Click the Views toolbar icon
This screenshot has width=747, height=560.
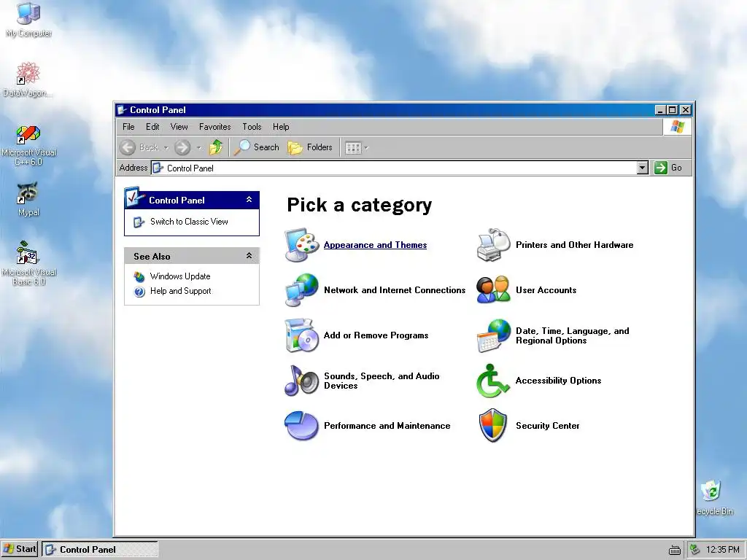click(x=353, y=147)
